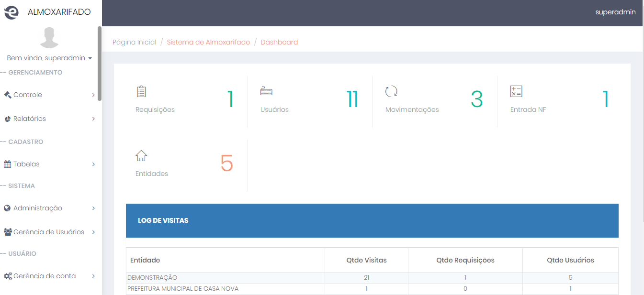Click the Dashboard breadcrumb
The height and width of the screenshot is (295, 644).
[x=279, y=42]
